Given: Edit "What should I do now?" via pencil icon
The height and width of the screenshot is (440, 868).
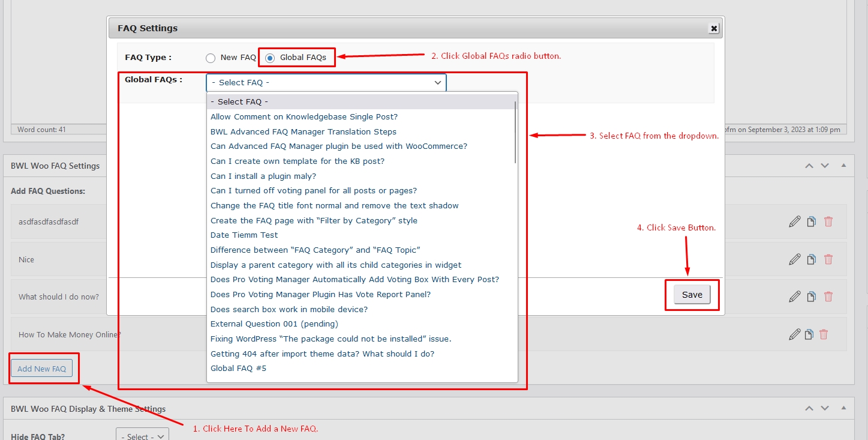Looking at the screenshot, I should pos(794,296).
